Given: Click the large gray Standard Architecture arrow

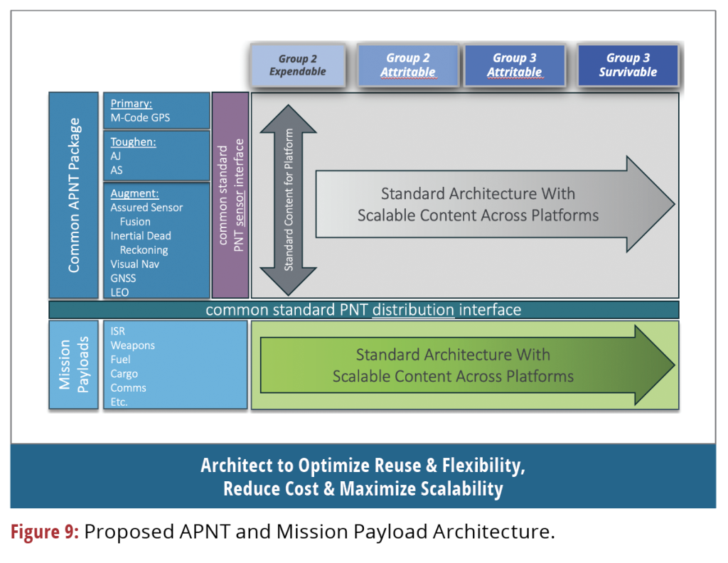Looking at the screenshot, I should point(489,205).
